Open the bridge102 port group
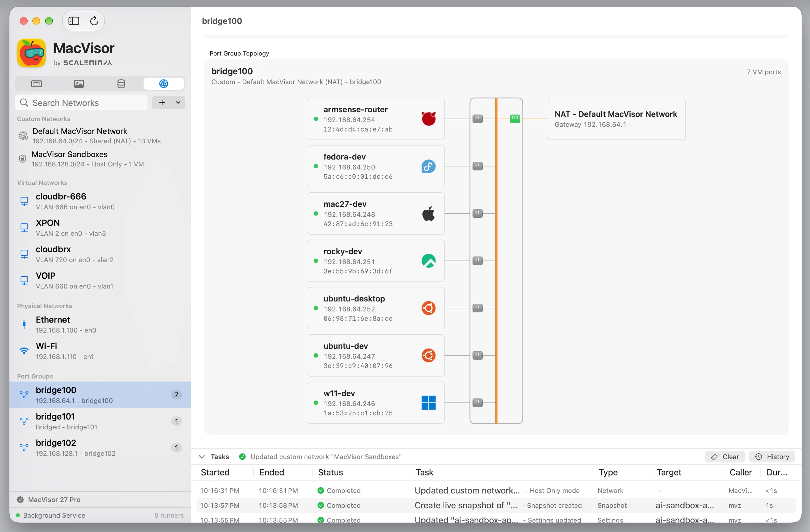Screen dimensions: 810x532 pos(100,448)
